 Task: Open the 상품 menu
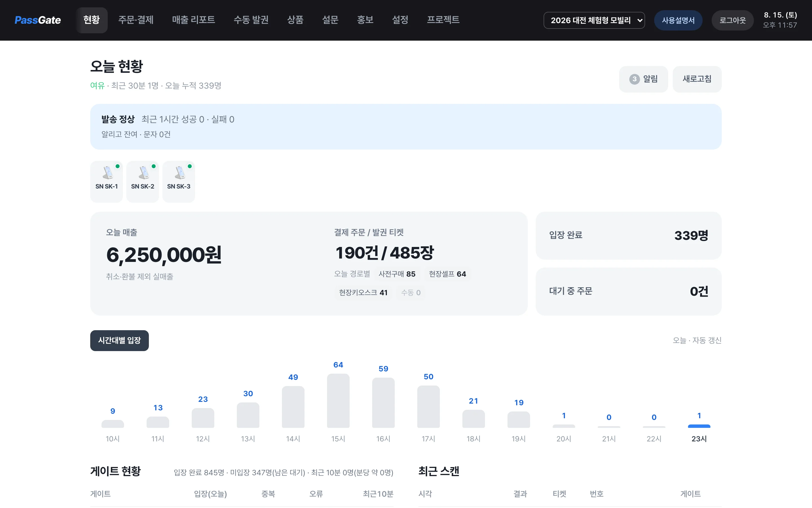click(295, 20)
